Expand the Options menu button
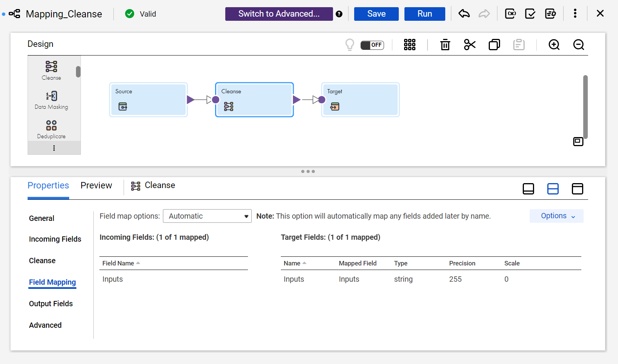 pos(556,216)
